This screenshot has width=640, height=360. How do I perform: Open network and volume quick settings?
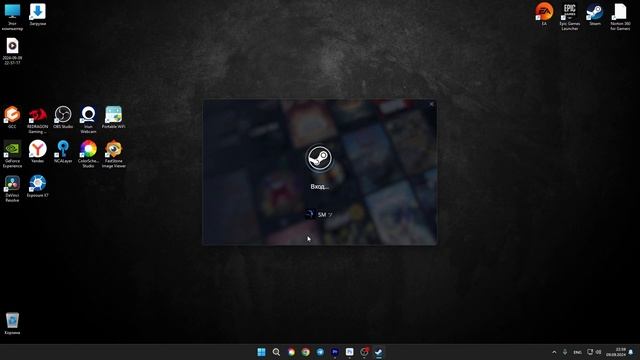(594, 352)
